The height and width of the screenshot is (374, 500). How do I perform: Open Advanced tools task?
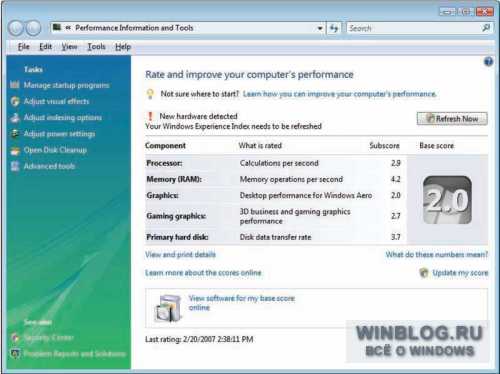[x=49, y=166]
